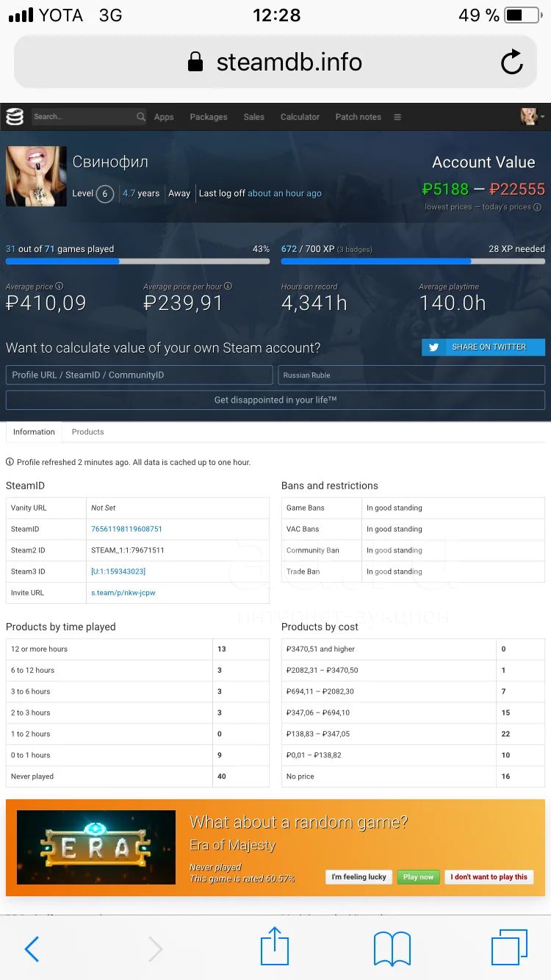Click the Era of Majesty game banner
This screenshot has height=980, width=551.
pos(96,847)
